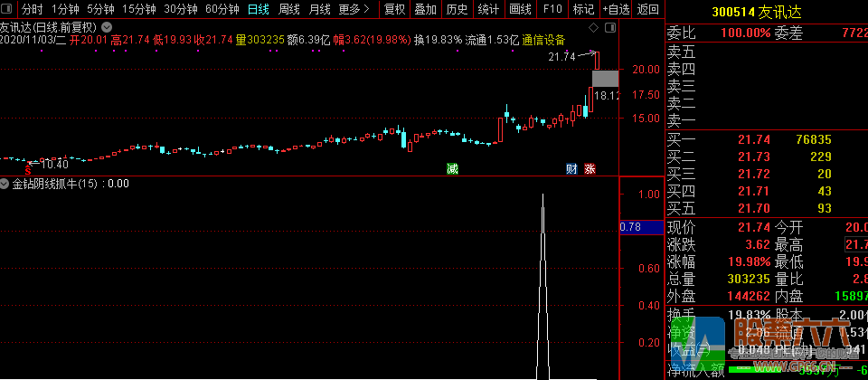Screen dimensions: 868x380
Task: Click the 通信设备 sector label
Action: click(x=543, y=39)
